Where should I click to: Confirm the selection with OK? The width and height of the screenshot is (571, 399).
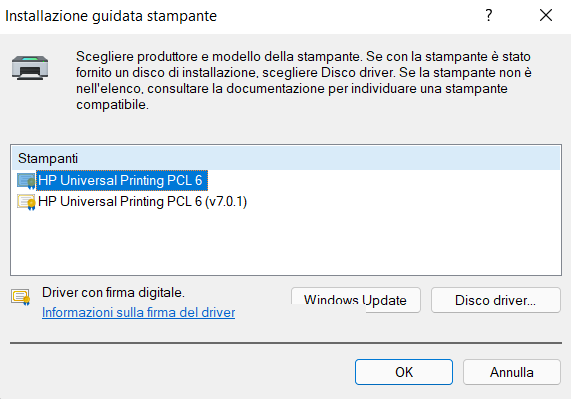404,372
